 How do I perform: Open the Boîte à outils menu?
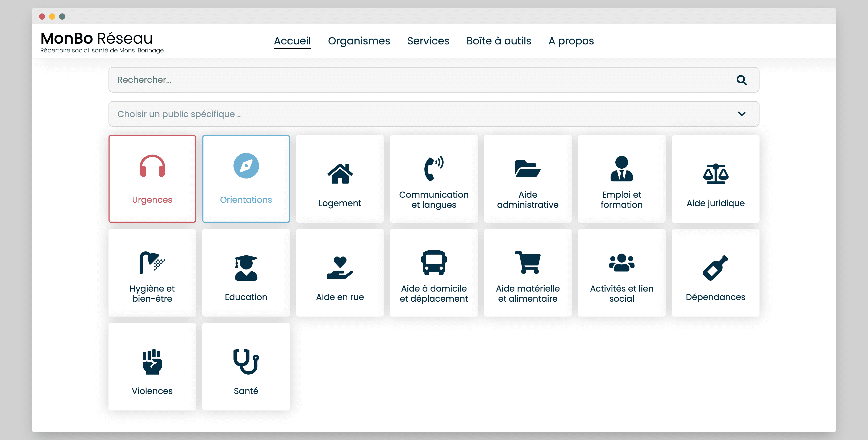(499, 41)
